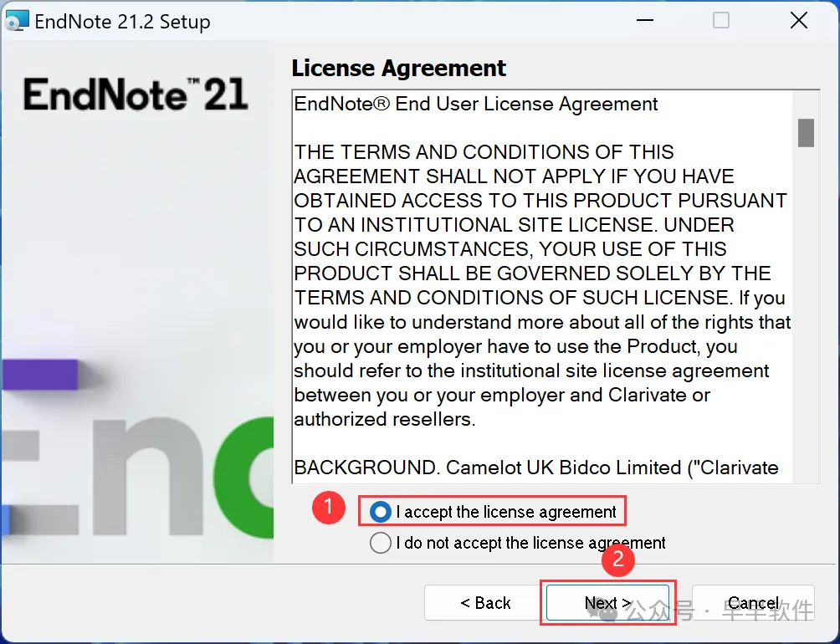Click the grayed-out maximize button

coord(721,20)
